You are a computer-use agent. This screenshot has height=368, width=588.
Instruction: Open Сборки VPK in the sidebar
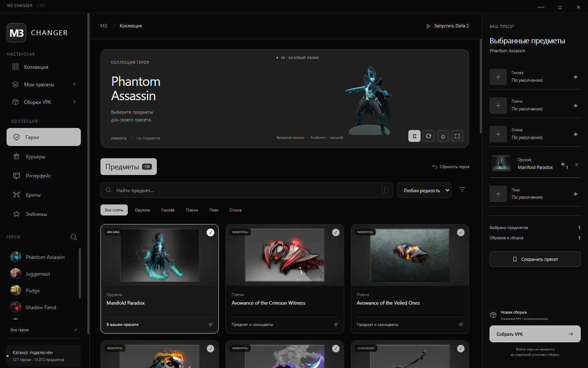tap(44, 102)
